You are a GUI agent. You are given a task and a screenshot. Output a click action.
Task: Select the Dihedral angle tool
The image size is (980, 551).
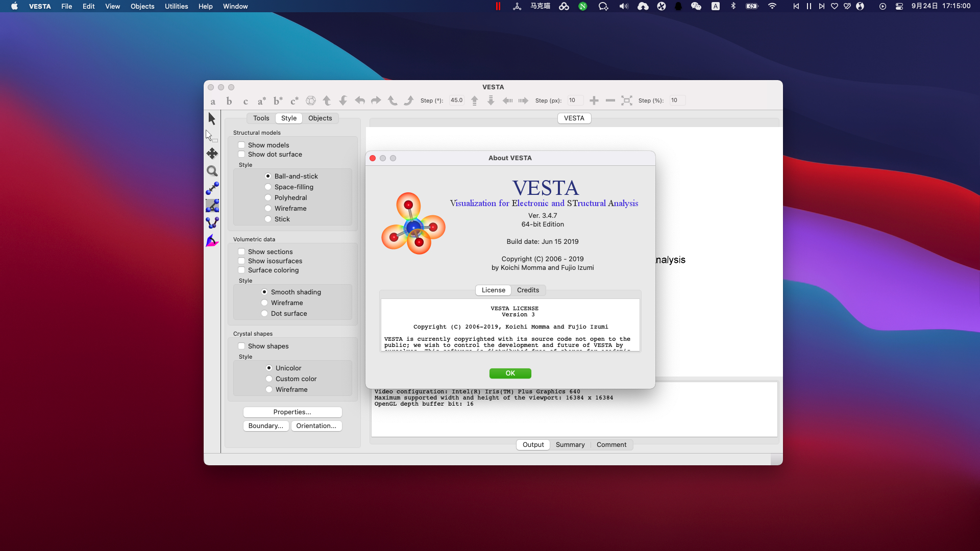point(212,223)
